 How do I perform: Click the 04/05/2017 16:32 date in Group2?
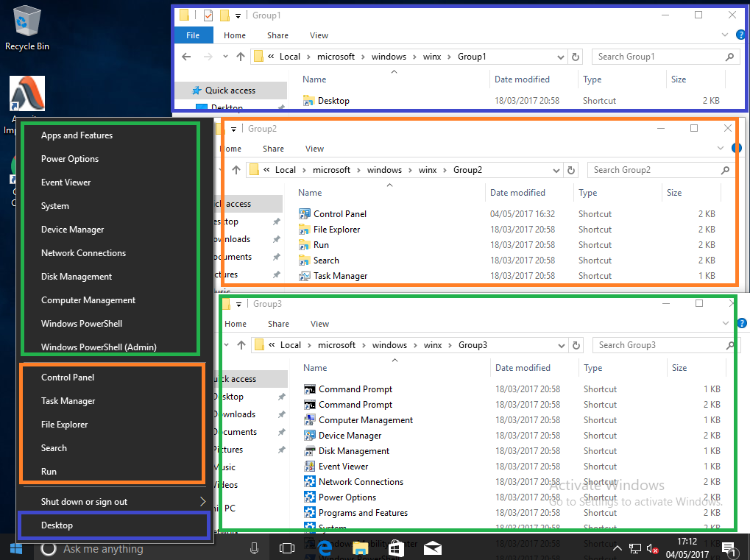523,213
